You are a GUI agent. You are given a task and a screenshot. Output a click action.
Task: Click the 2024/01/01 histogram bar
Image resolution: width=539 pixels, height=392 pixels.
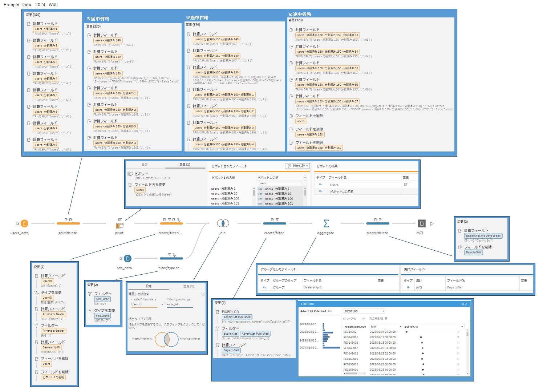pos(331,348)
